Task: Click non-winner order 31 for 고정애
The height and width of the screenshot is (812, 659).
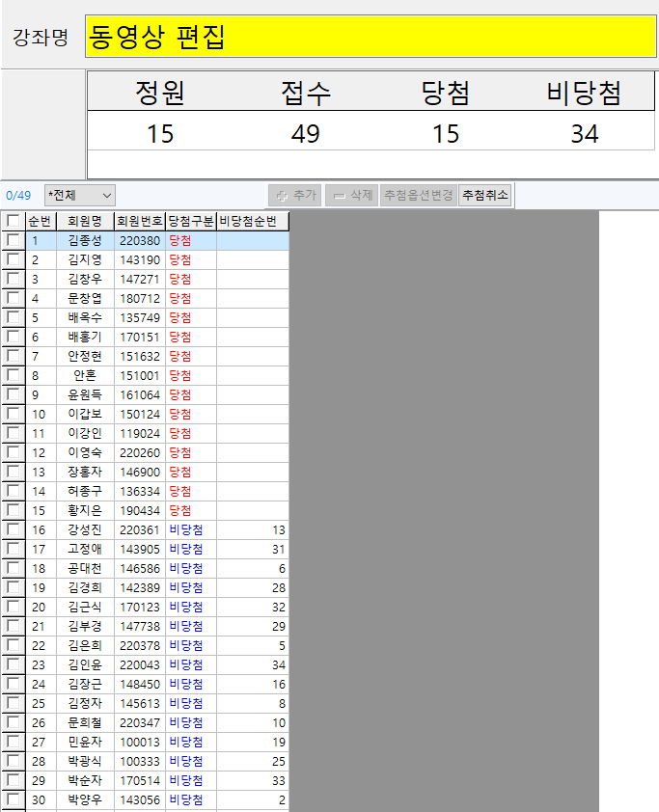Action: pos(279,550)
